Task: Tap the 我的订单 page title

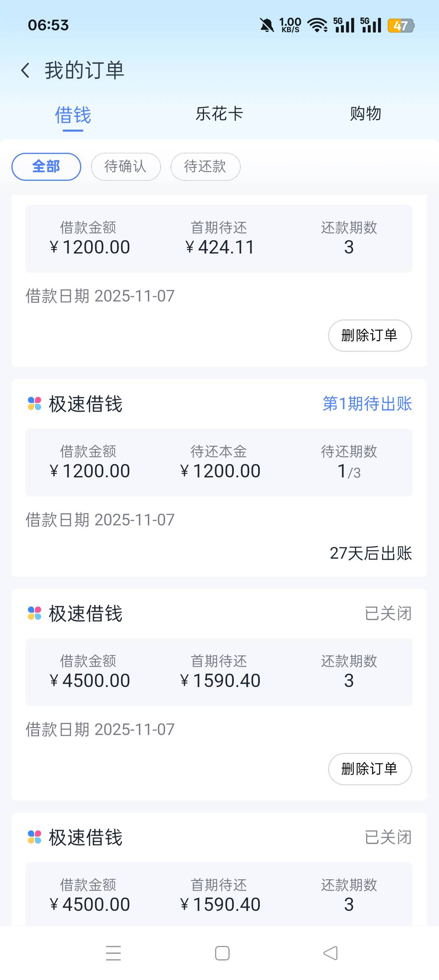Action: pos(85,70)
